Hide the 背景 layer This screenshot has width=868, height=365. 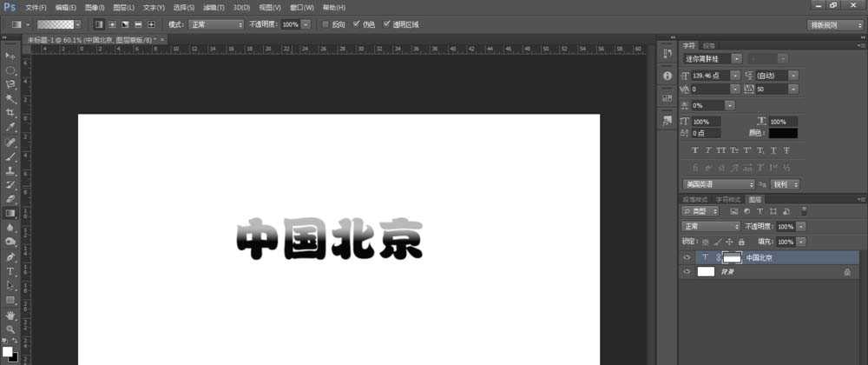point(687,272)
